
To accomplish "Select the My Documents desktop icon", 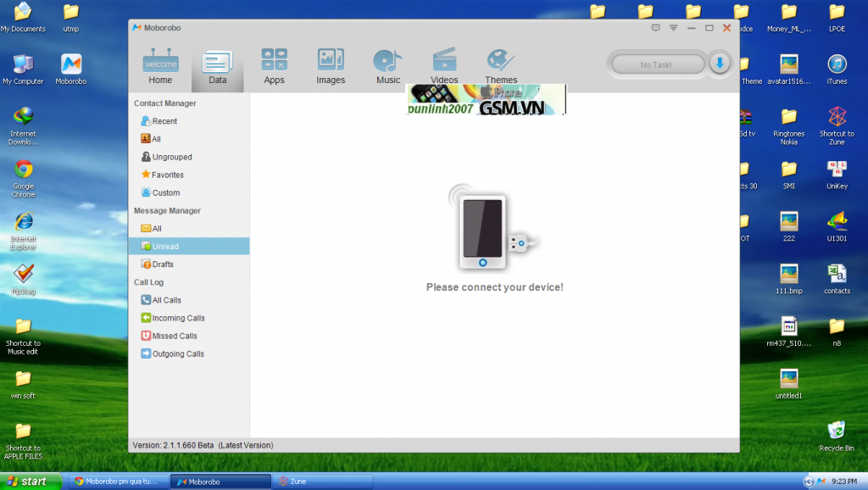I will coord(23,17).
